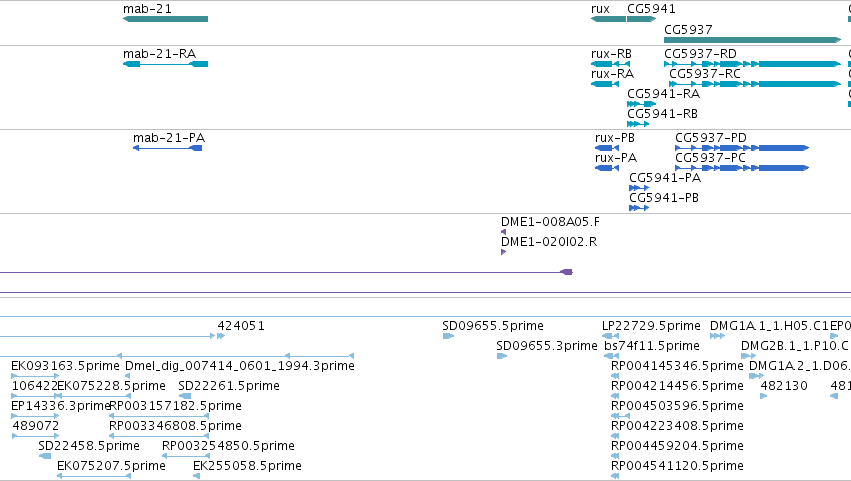Click the CG5941-PA protein label
851x481 pixels.
(x=665, y=178)
